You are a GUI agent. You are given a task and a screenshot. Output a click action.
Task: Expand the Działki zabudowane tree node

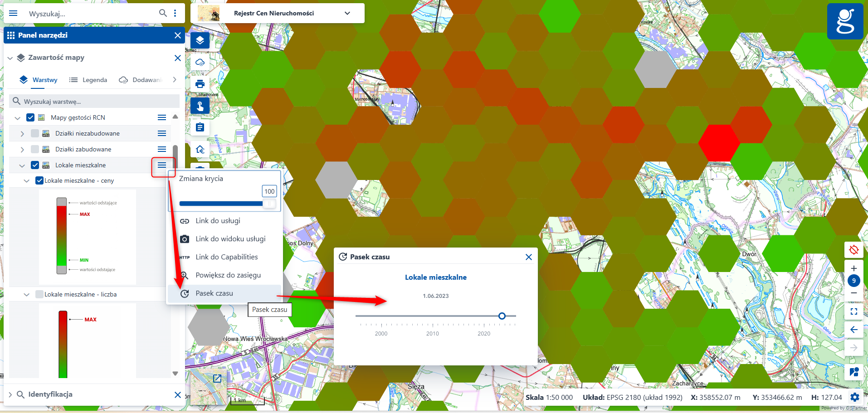click(x=22, y=149)
